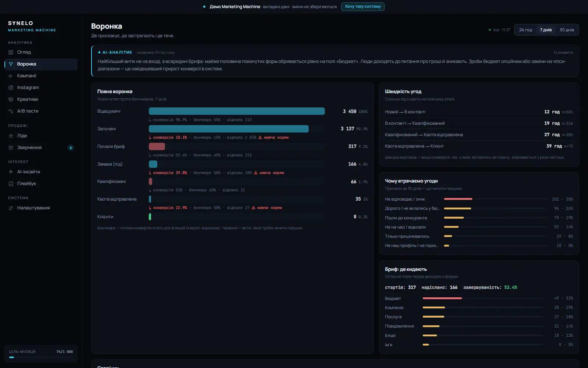Click the Ліди people icon
Screen dimensions: 588x368
(11, 136)
